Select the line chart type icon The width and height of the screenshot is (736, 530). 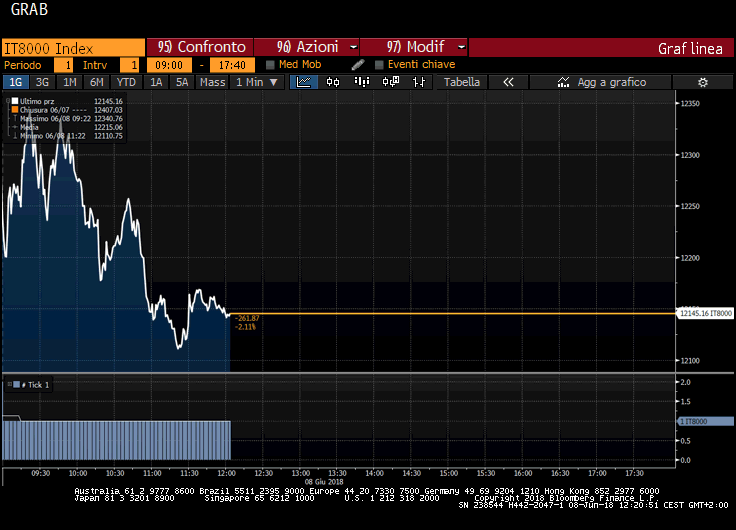pos(304,82)
